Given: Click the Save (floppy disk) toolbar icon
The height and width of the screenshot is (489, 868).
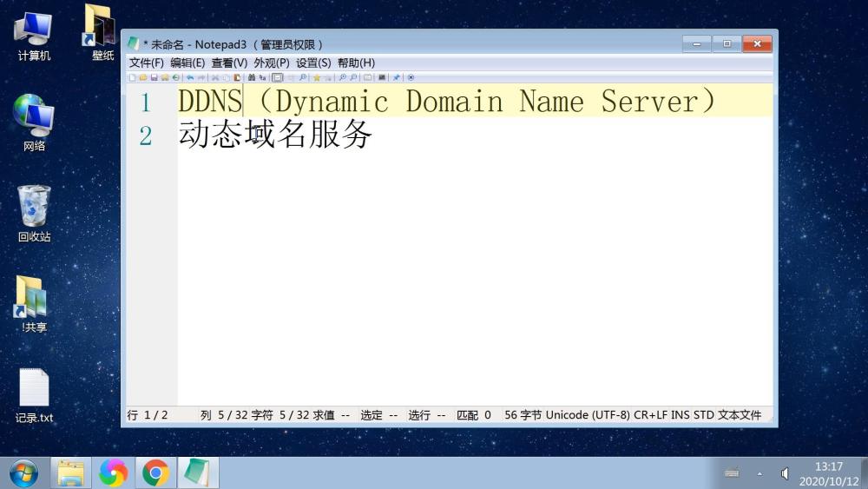Looking at the screenshot, I should point(155,77).
